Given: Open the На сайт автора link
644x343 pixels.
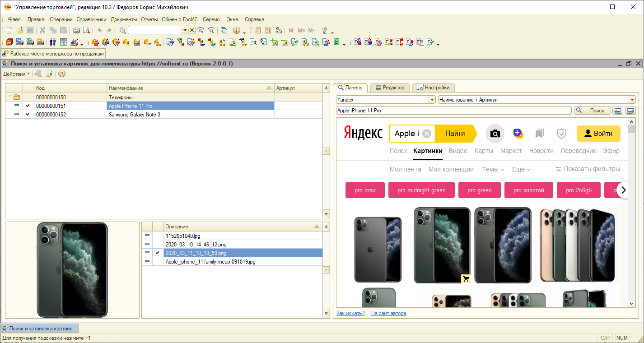Looking at the screenshot, I should pos(388,313).
